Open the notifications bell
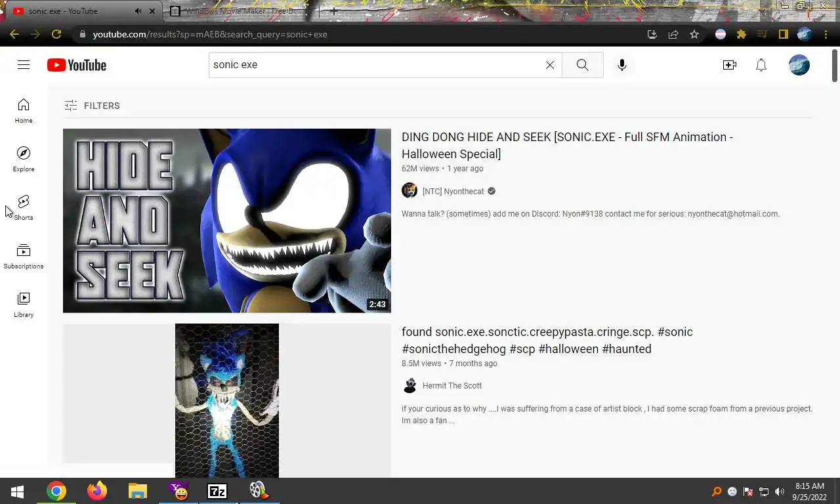 pos(761,65)
